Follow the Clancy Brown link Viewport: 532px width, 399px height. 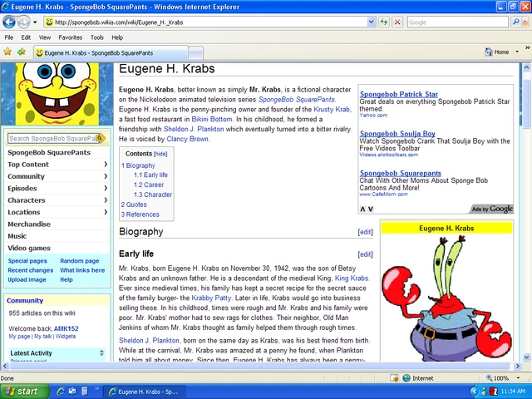click(187, 139)
